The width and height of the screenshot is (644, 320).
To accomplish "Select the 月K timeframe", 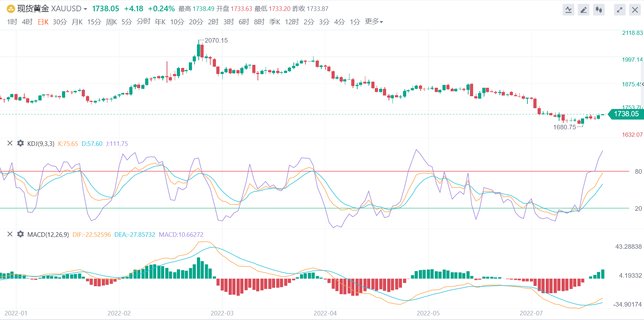I will [x=77, y=22].
